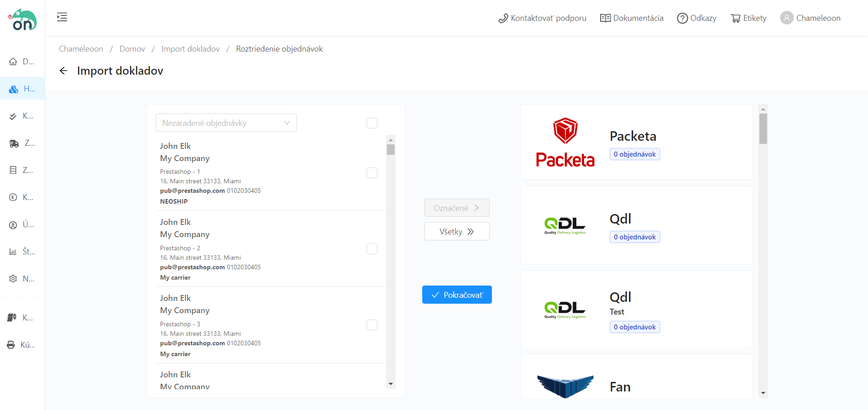Click the carrier list scrollbar thumb
Screen dimensions: 868x410
point(763,129)
